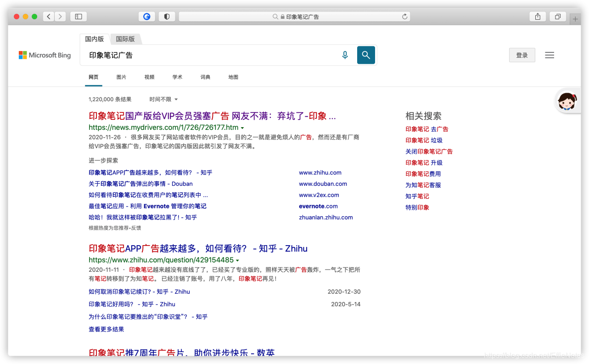Click 根据热度为您推荐•反馈 text
Viewport: 589px width, 364px height.
click(x=115, y=228)
